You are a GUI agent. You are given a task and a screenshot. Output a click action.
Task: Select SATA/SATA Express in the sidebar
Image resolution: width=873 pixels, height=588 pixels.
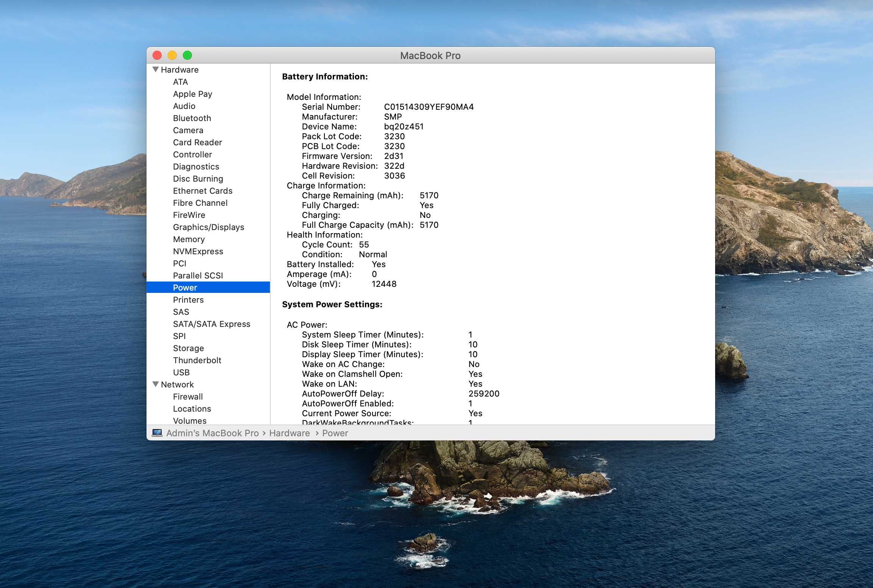212,324
